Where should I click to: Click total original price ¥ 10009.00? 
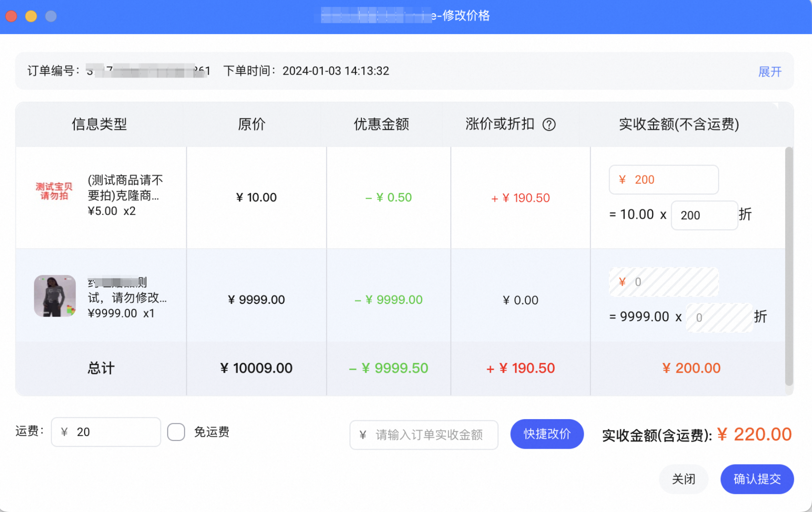pyautogui.click(x=256, y=368)
